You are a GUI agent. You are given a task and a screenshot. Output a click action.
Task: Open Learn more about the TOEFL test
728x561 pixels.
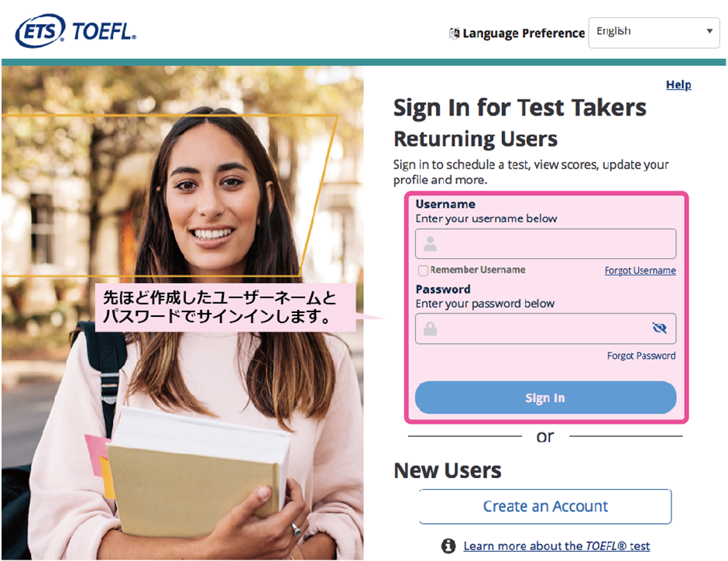[x=557, y=546]
